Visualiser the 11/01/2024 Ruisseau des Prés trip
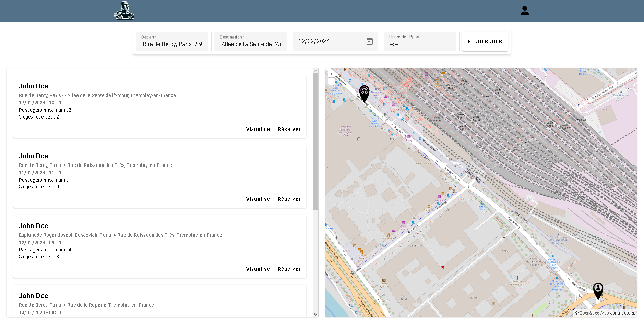The height and width of the screenshot is (332, 644). pos(259,199)
